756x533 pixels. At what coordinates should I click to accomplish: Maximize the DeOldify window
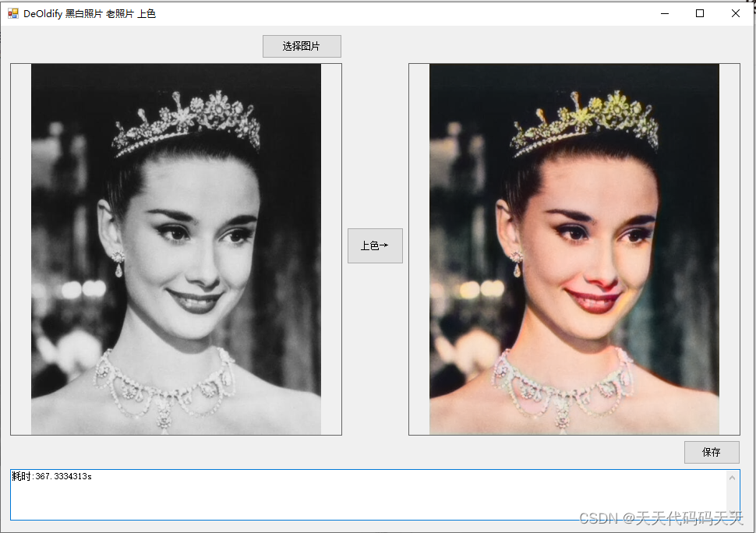(700, 13)
